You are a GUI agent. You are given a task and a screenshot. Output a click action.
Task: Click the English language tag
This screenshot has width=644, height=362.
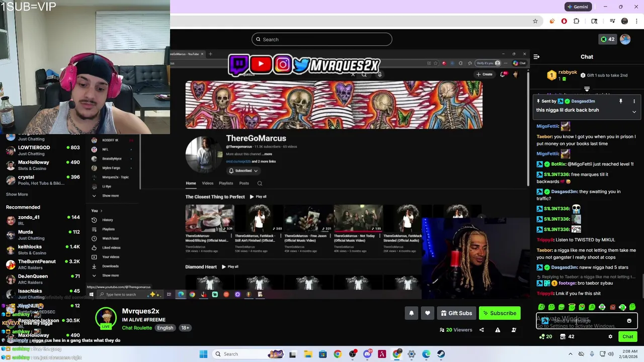[165, 328]
